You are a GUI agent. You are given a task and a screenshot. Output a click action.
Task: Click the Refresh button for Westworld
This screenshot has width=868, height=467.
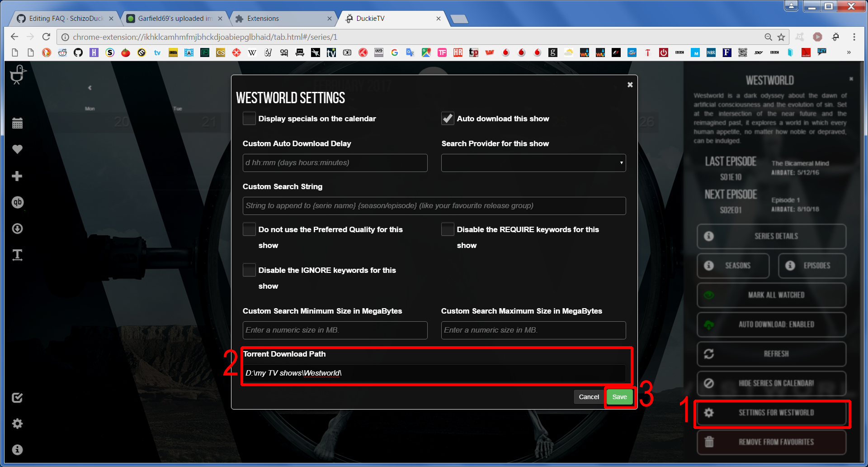(x=771, y=354)
